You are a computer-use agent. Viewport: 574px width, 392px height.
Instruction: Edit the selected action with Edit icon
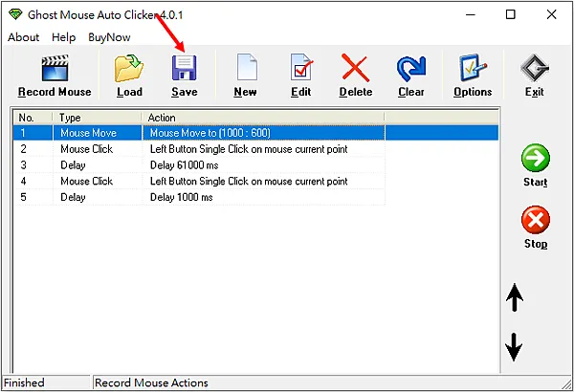coord(301,67)
